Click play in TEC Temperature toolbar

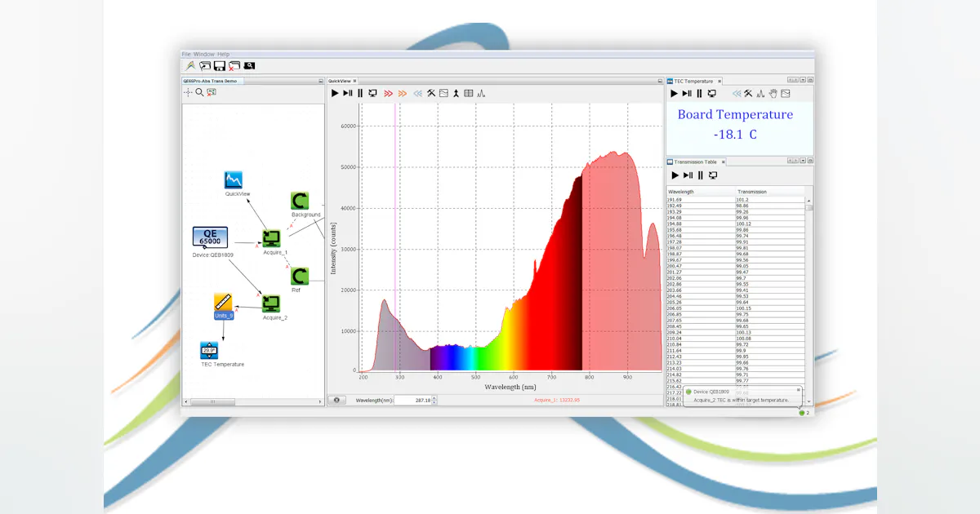click(x=675, y=94)
